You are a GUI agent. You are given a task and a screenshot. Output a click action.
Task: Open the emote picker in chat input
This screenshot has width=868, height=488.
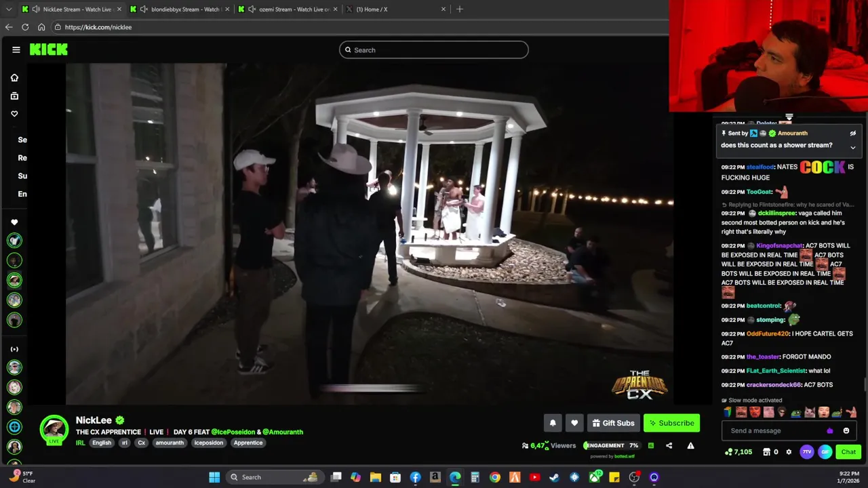pos(846,430)
